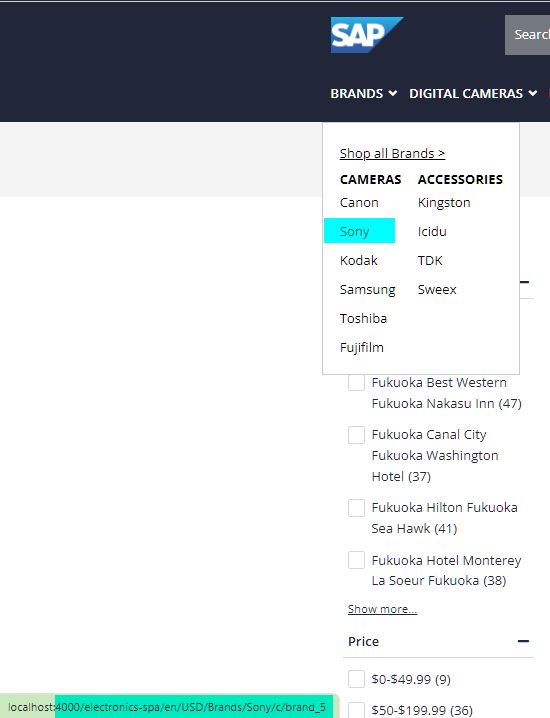Check Fukuoka Canal City Washington Hotel filter
The height and width of the screenshot is (718, 550).
click(356, 435)
